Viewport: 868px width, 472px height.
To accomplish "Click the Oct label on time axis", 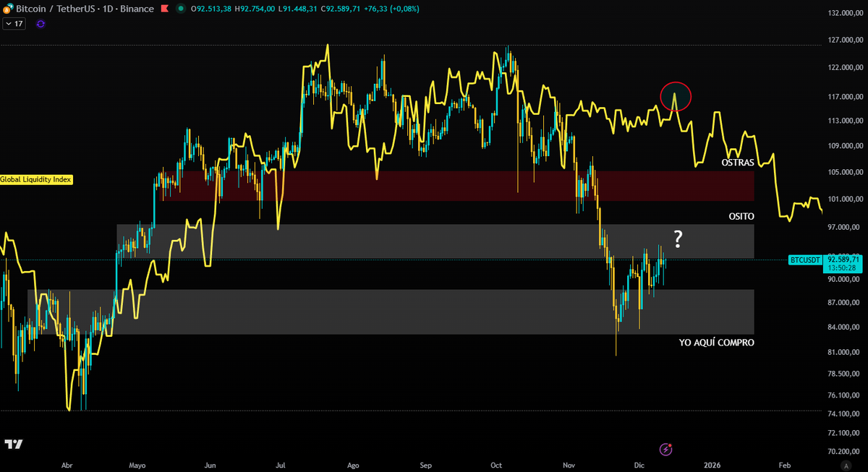I will tap(496, 465).
